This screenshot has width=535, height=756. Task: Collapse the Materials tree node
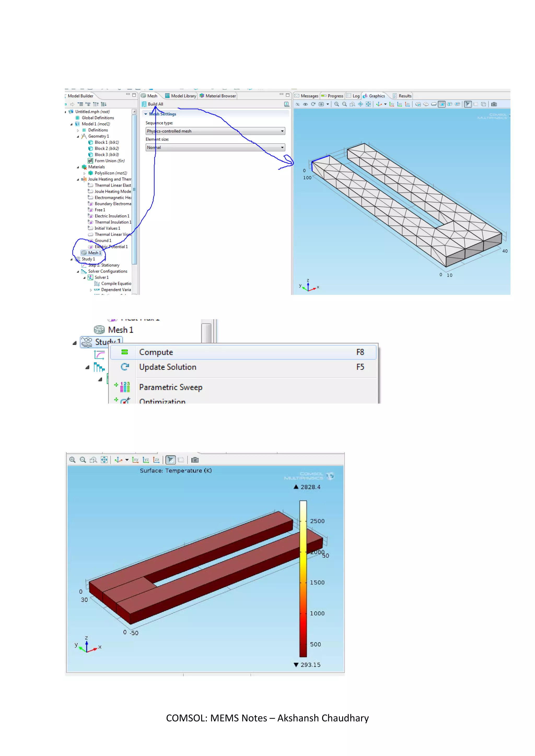point(78,167)
